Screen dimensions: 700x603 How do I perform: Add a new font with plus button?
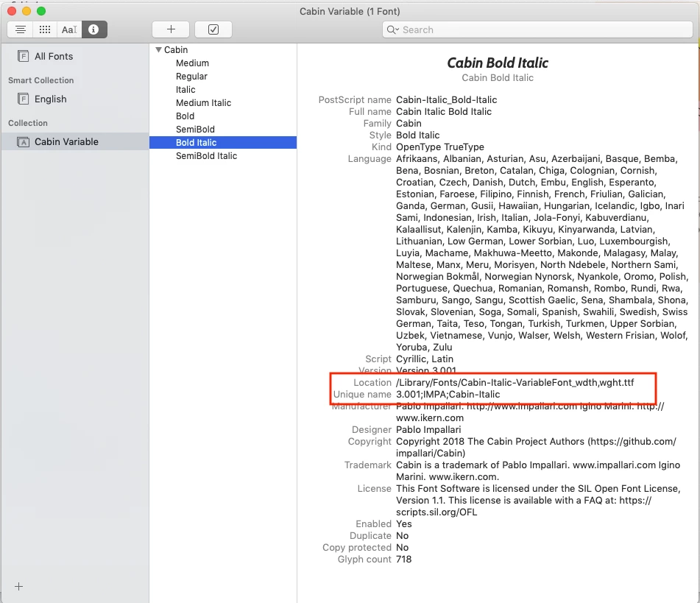pos(171,29)
